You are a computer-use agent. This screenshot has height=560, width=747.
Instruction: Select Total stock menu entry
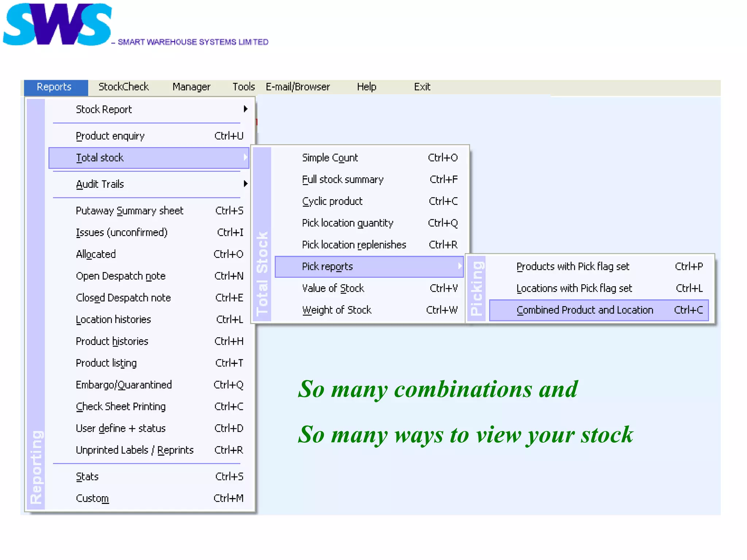(149, 158)
